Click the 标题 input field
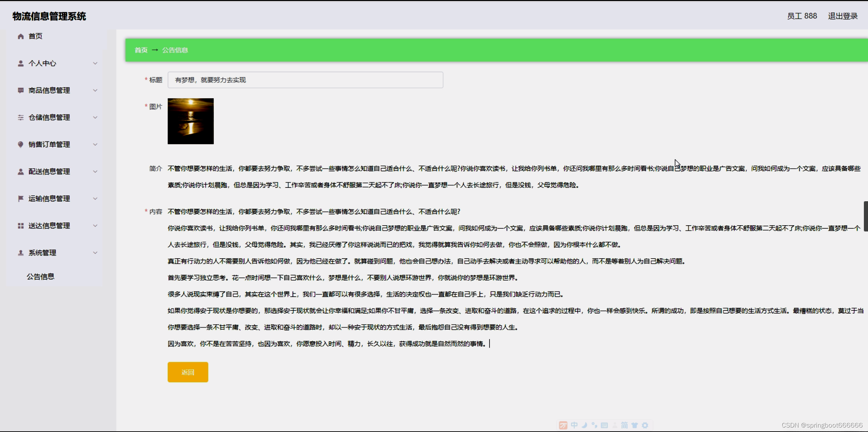 [305, 80]
